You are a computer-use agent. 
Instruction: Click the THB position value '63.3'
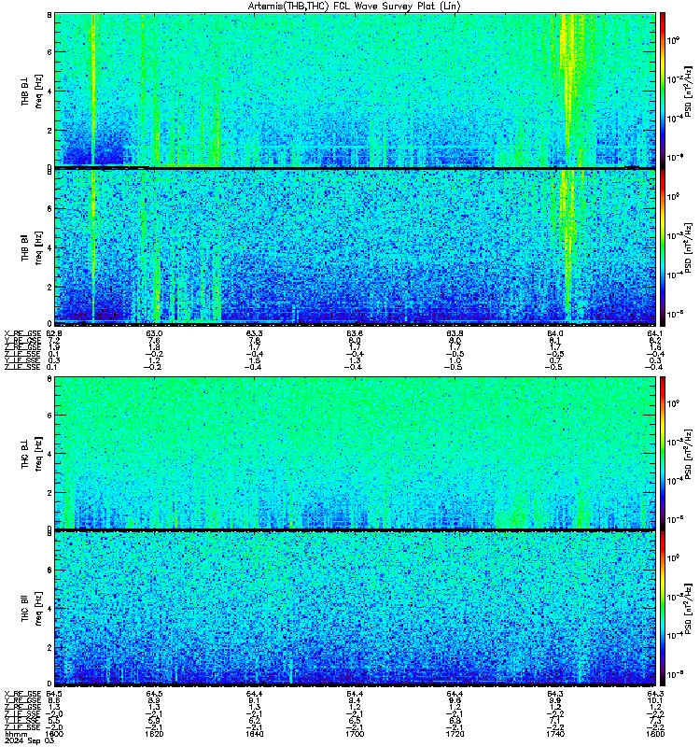pyautogui.click(x=254, y=333)
